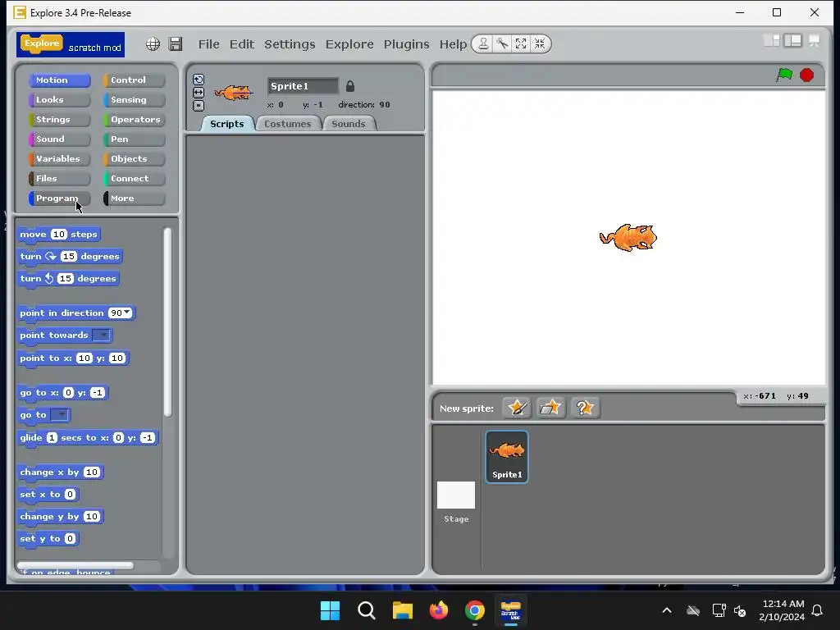Select the shrink sprite tool
This screenshot has width=840, height=630.
(x=540, y=44)
